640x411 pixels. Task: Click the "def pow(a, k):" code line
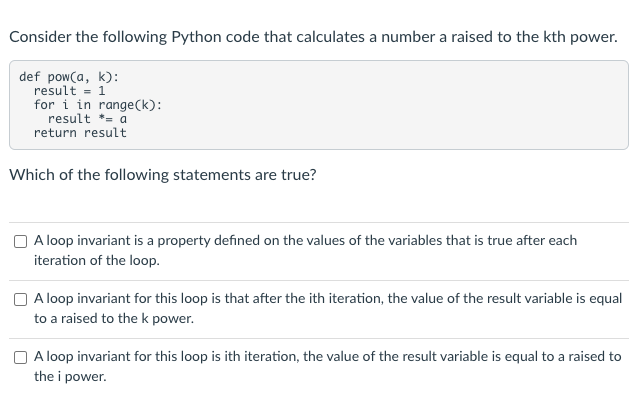[69, 77]
